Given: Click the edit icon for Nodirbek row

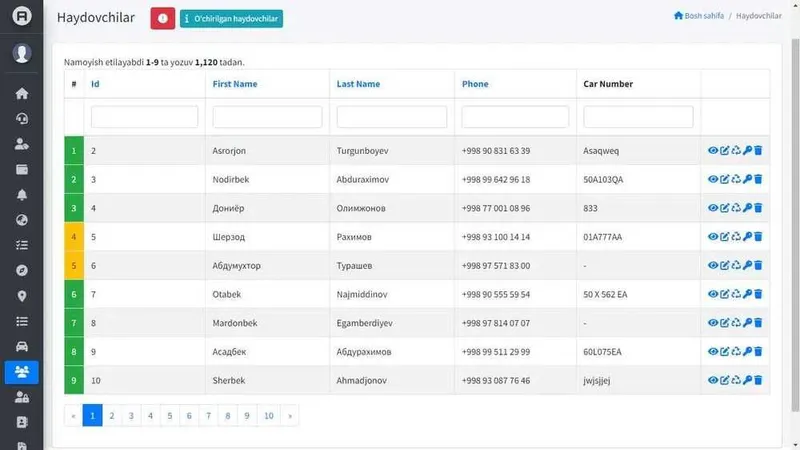Looking at the screenshot, I should point(724,179).
